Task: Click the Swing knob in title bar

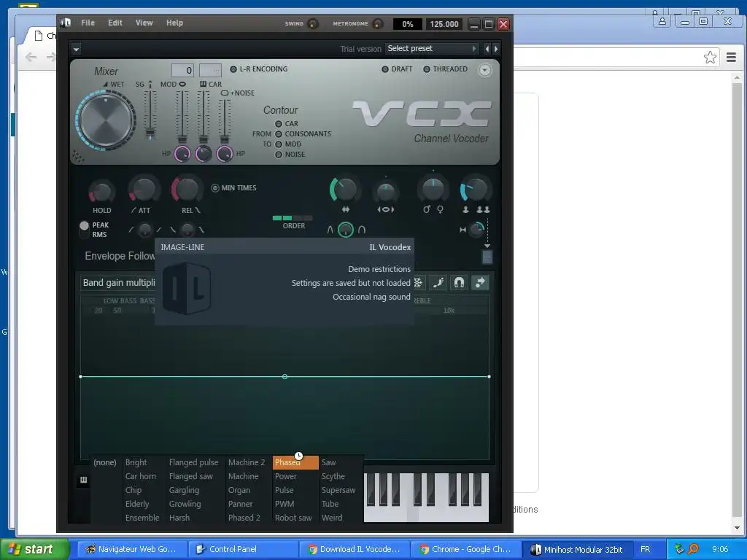Action: [x=313, y=23]
